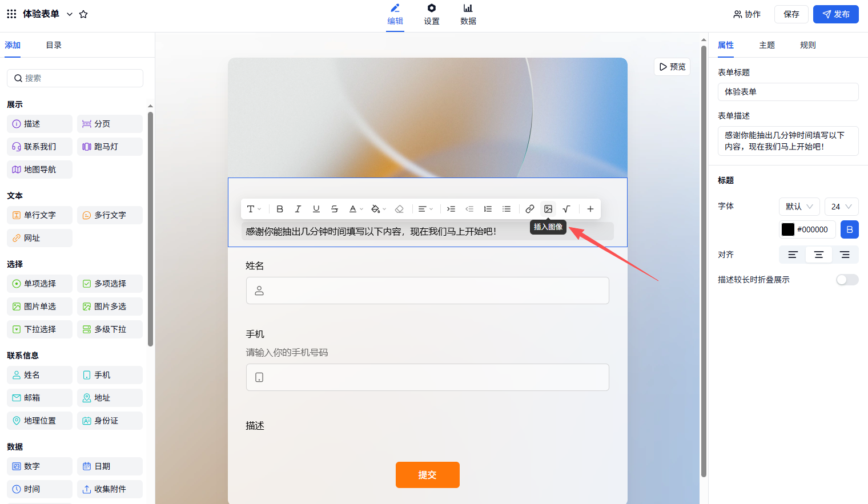Image resolution: width=868 pixels, height=504 pixels.
Task: Open the font family dropdown 默认
Action: point(799,207)
